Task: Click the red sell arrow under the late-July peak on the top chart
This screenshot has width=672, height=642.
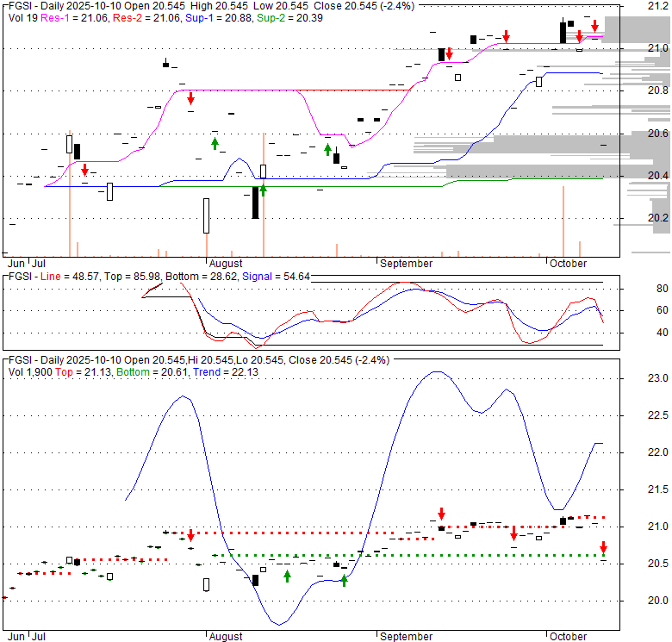Action: [x=190, y=98]
